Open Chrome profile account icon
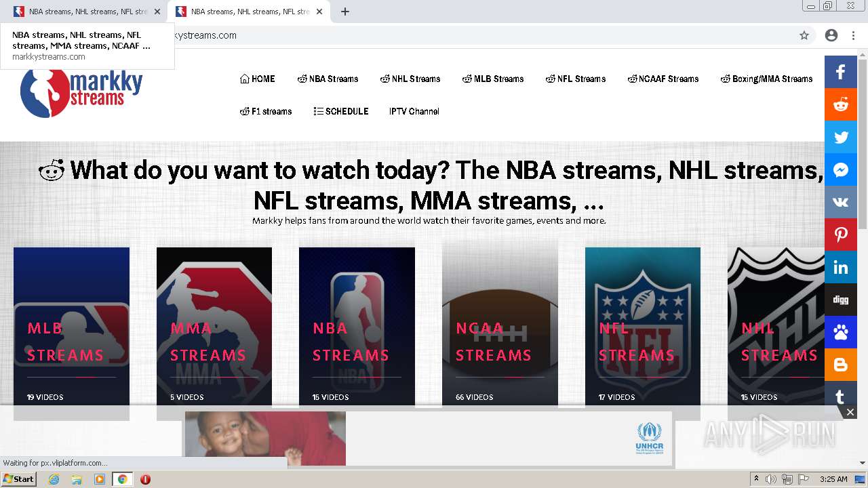Viewport: 868px width, 488px height. coord(831,35)
